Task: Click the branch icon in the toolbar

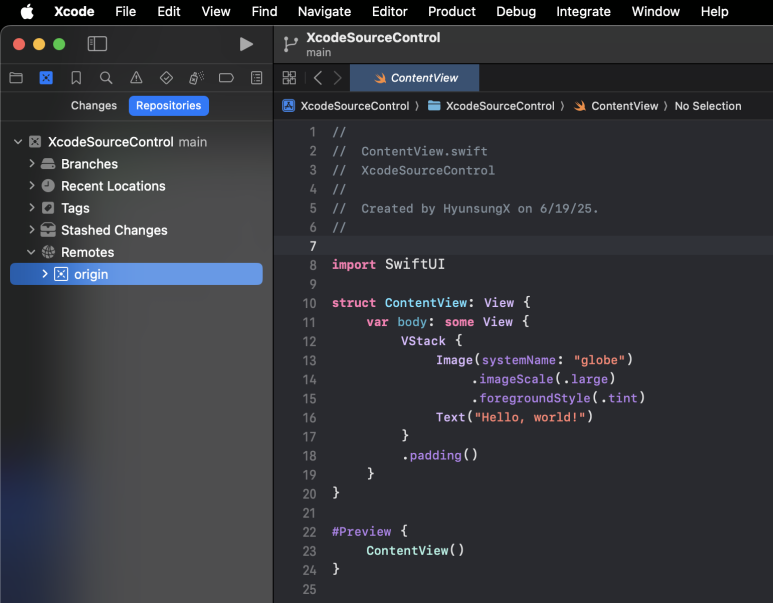Action: pos(290,44)
